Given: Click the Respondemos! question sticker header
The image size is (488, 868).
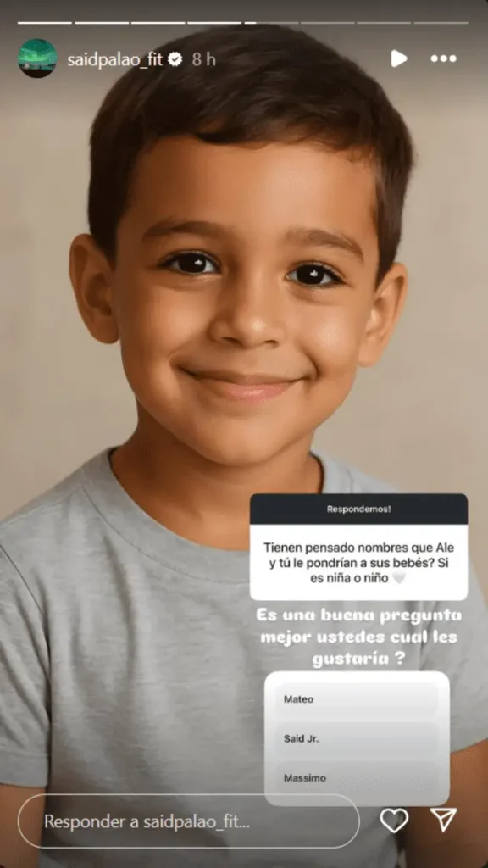Looking at the screenshot, I should point(358,509).
